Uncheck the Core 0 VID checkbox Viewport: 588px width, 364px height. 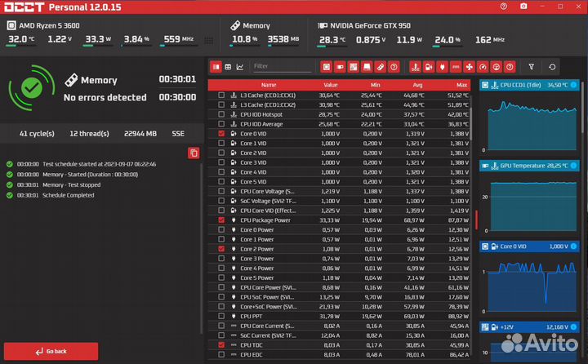click(x=221, y=134)
